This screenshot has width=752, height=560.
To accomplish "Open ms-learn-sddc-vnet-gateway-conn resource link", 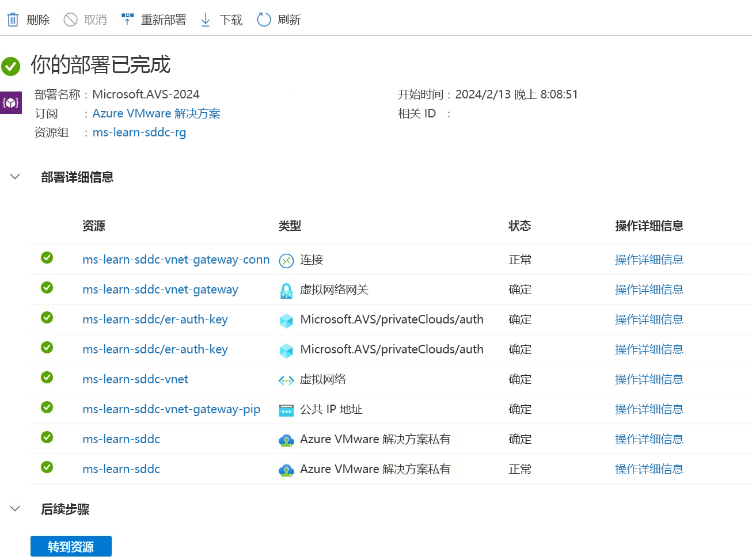I will (176, 260).
